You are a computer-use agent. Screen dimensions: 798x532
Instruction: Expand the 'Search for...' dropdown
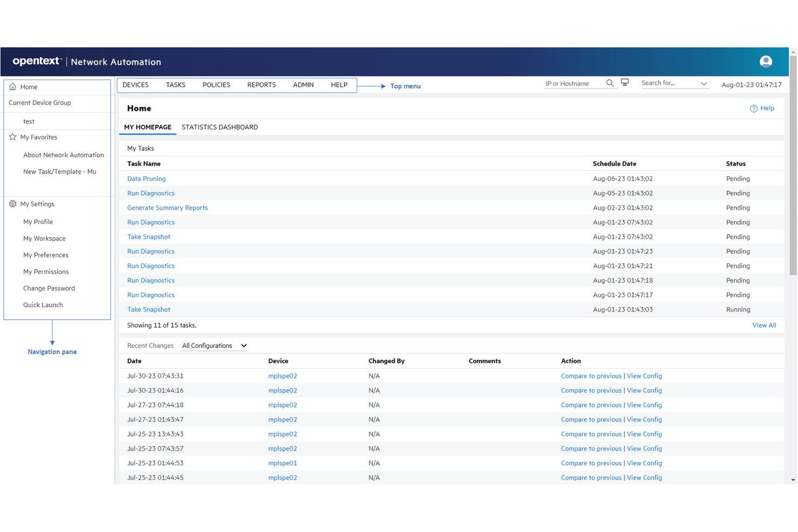[704, 84]
